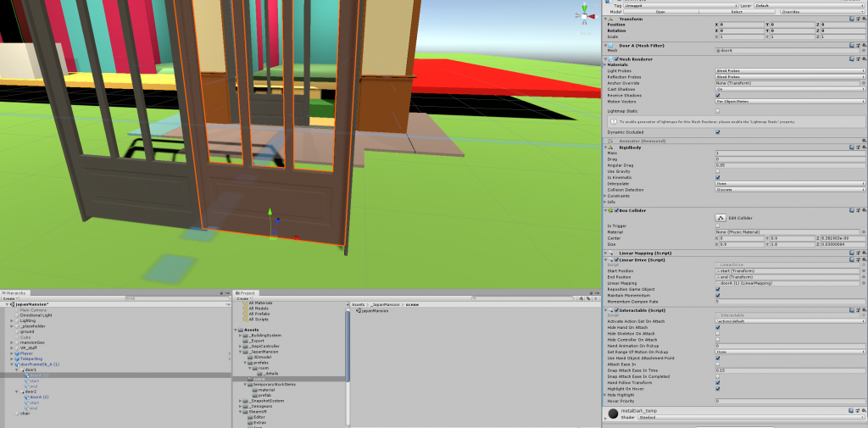The height and width of the screenshot is (428, 868).
Task: Click the Mass input field
Action: [790, 153]
